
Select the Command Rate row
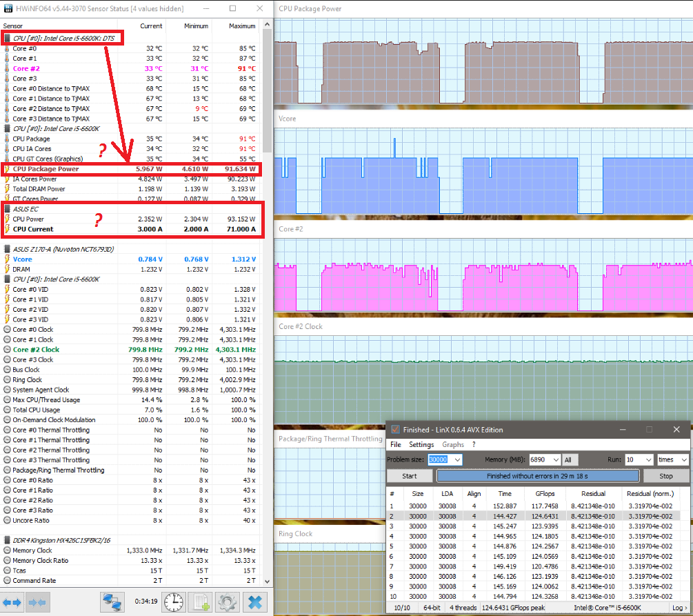131,580
